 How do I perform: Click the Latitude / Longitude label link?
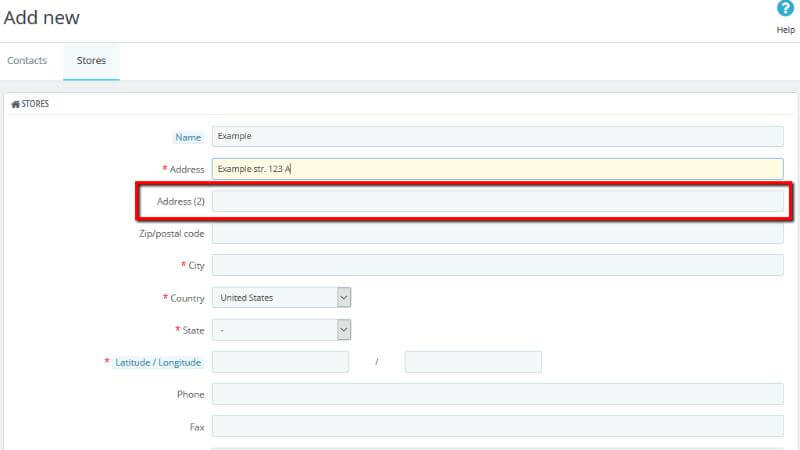point(158,362)
